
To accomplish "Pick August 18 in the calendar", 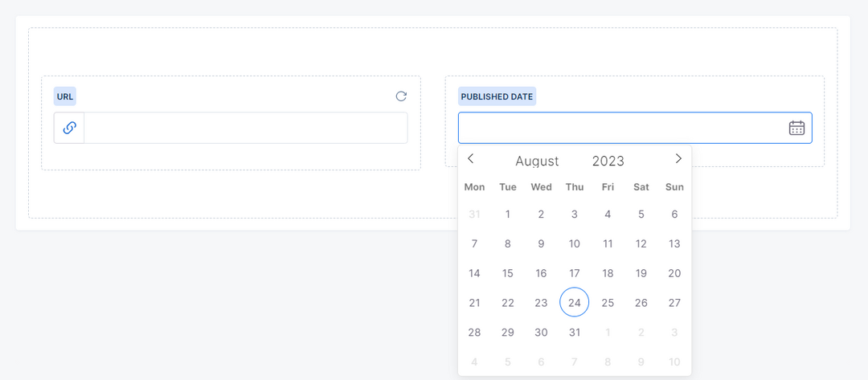I will click(x=608, y=273).
